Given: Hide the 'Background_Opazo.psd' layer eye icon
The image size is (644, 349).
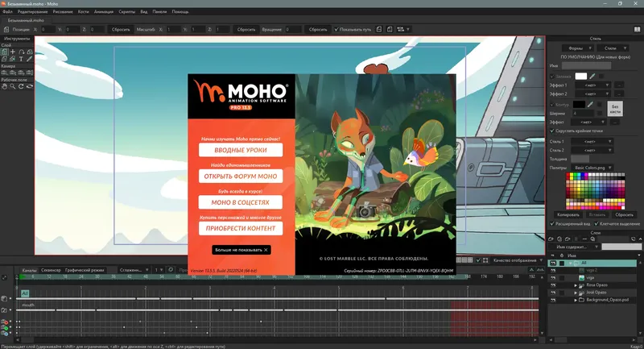Looking at the screenshot, I should click(553, 300).
